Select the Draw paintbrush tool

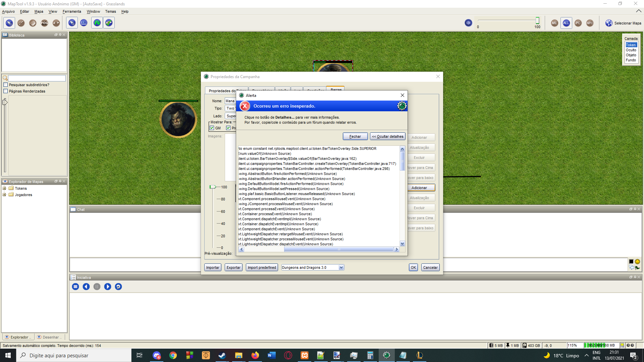(21, 23)
